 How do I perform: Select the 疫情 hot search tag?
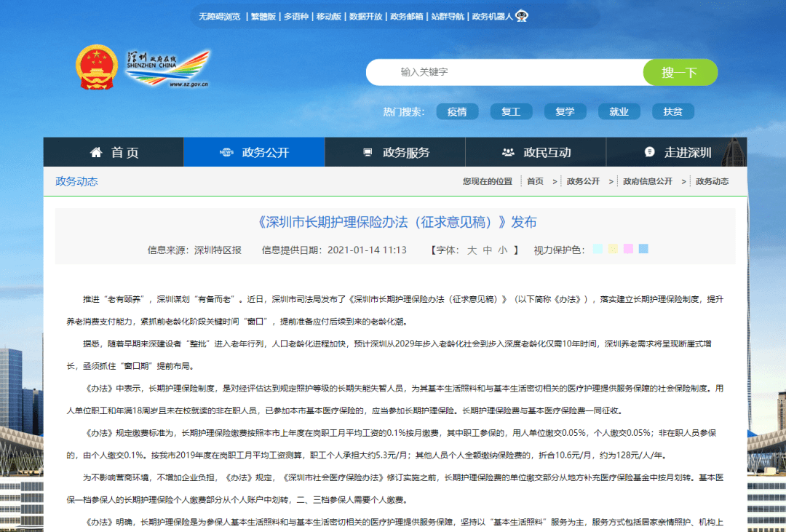[x=457, y=111]
